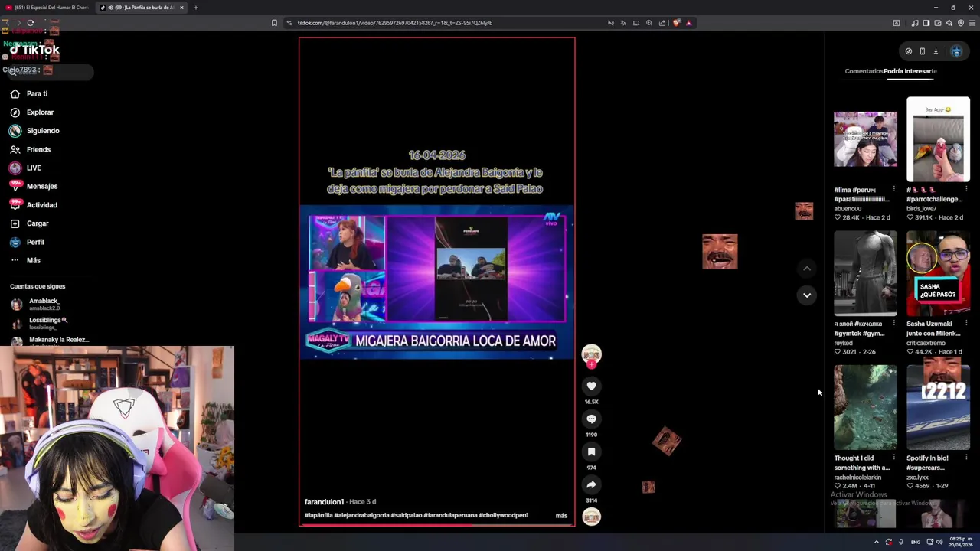Click the tiktok.com URL address field
Viewport: 980px width, 551px height.
[394, 23]
